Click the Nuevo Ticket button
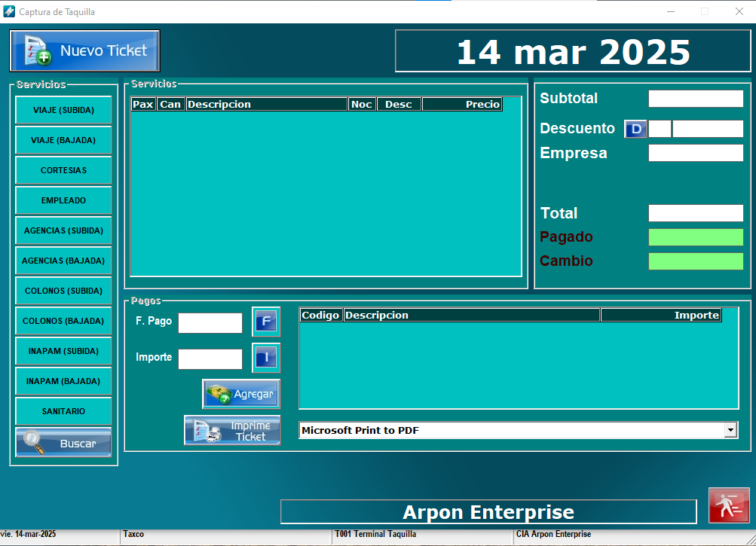756x546 pixels. click(84, 51)
